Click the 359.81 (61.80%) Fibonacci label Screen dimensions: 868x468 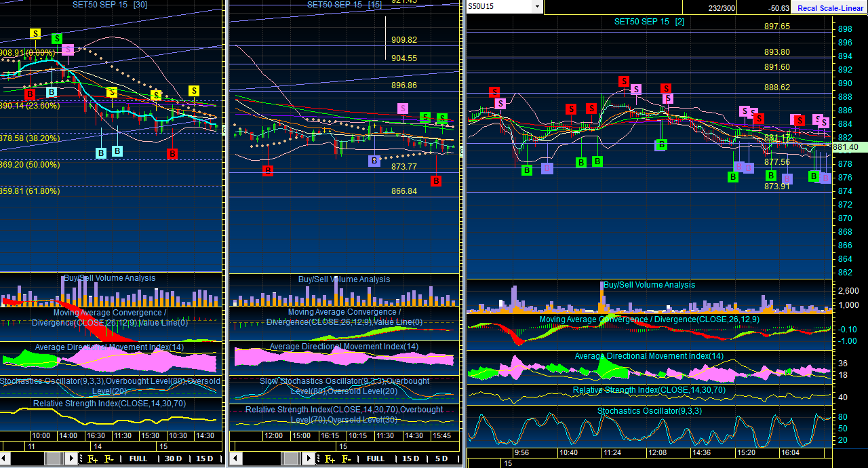click(29, 191)
